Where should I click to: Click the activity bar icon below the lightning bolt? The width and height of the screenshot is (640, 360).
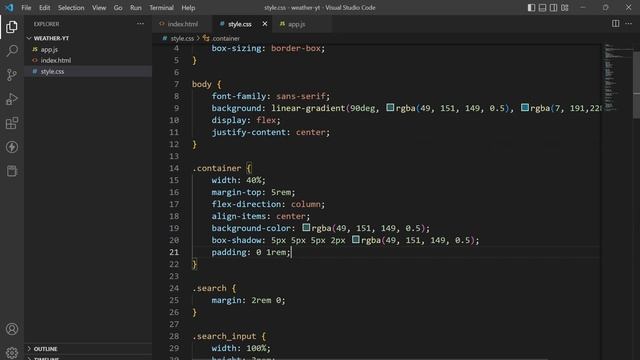12,171
